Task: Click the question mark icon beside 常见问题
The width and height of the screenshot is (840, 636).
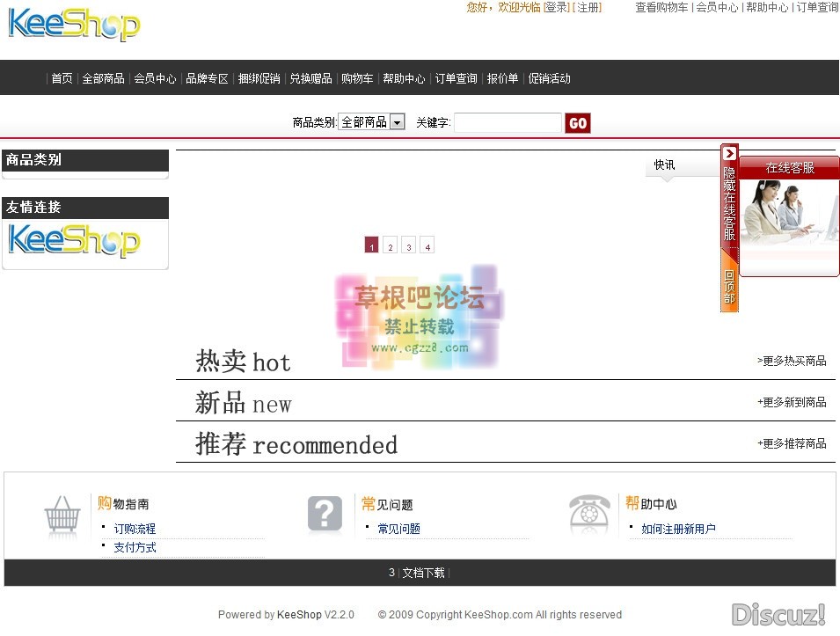Action: tap(325, 515)
